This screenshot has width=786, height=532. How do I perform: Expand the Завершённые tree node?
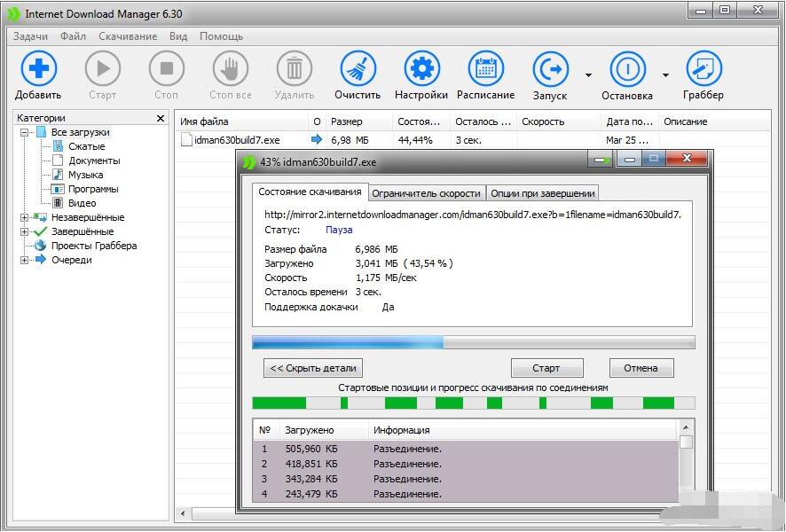point(24,232)
